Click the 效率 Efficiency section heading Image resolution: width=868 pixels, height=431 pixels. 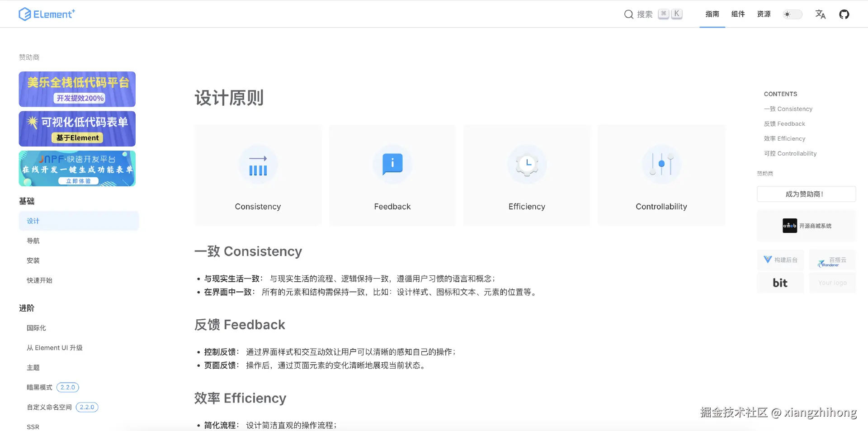(x=240, y=398)
